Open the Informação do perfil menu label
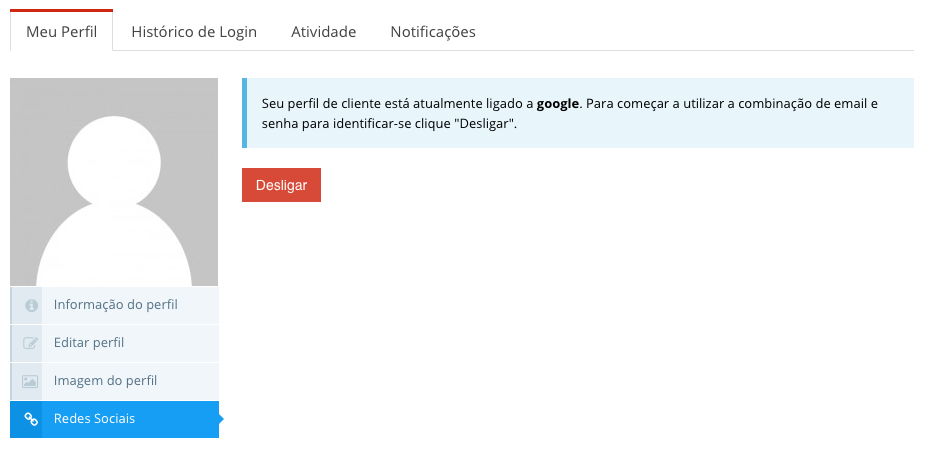This screenshot has width=926, height=449. click(x=116, y=305)
